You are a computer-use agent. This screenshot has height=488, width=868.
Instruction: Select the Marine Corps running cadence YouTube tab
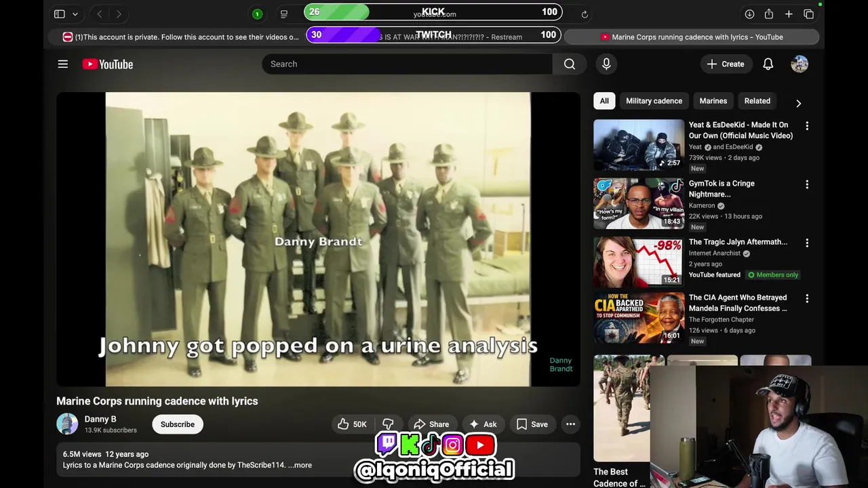[x=692, y=37]
